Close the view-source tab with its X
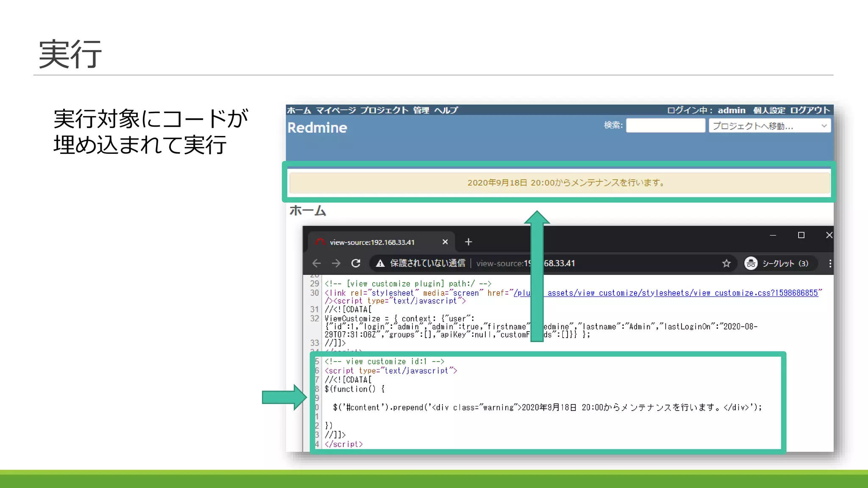Image resolution: width=868 pixels, height=488 pixels. point(445,242)
